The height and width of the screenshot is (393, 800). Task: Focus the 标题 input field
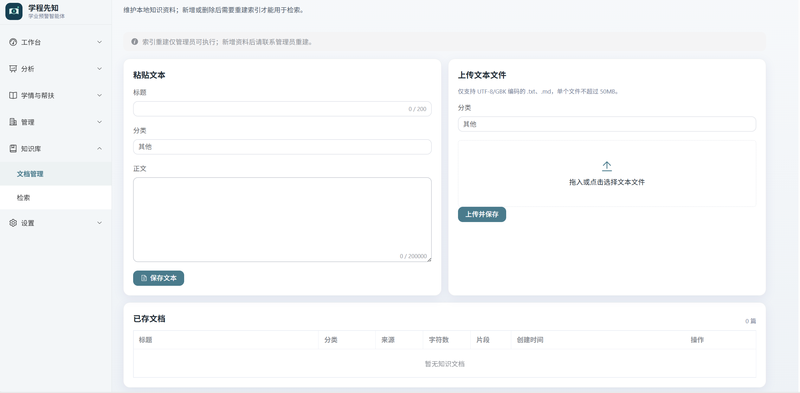282,109
